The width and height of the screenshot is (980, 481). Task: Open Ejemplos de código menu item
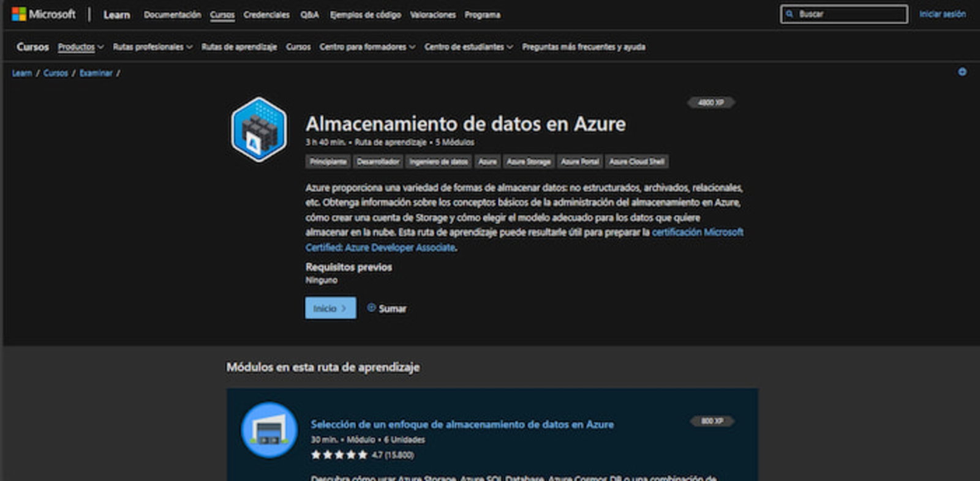coord(366,15)
